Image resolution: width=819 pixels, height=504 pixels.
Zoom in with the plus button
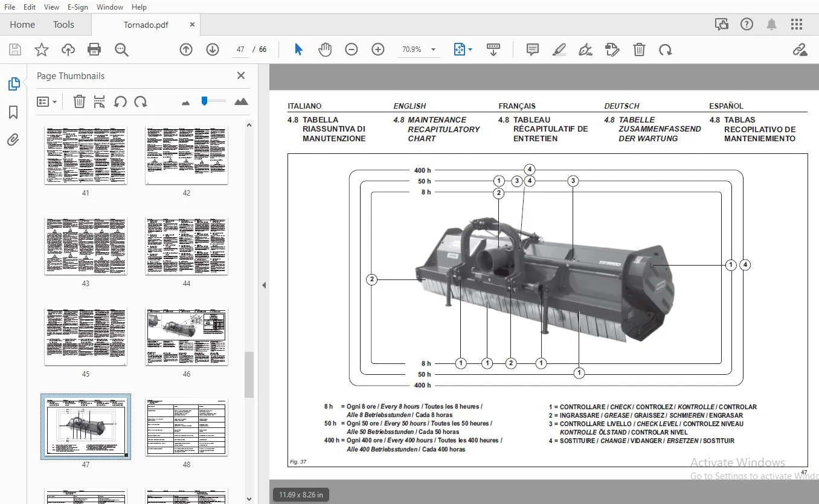coord(378,49)
